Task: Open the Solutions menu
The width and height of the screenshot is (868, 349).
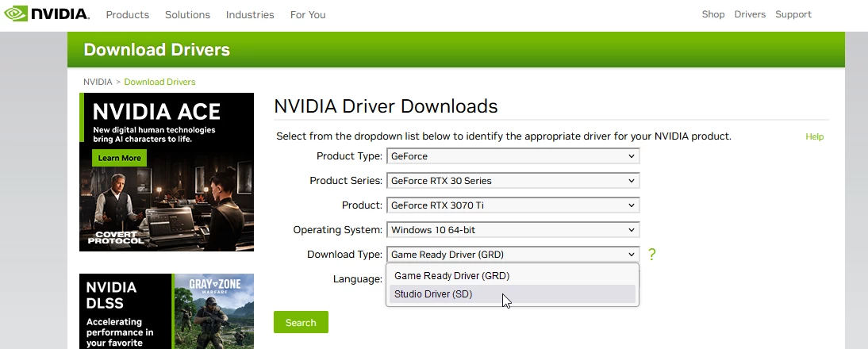Action: [x=187, y=15]
